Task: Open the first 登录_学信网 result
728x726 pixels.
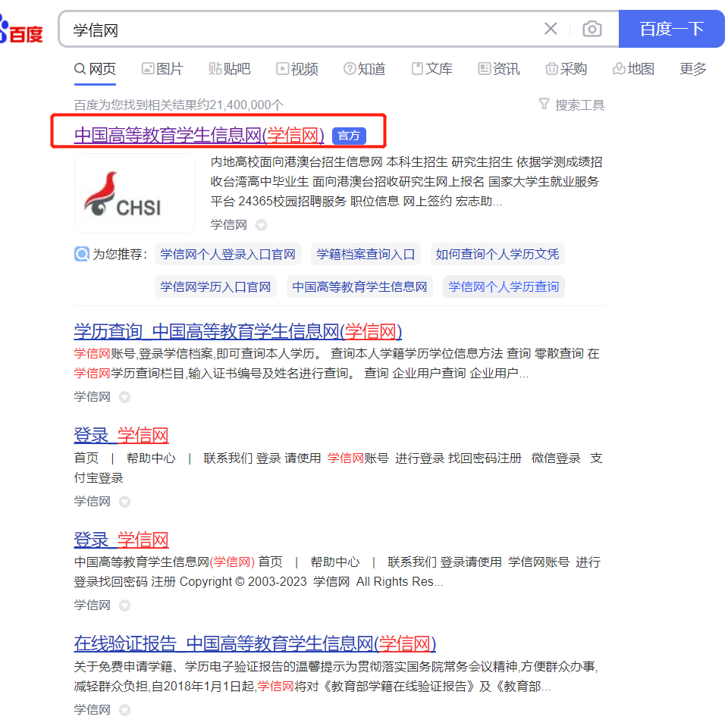Action: [121, 435]
